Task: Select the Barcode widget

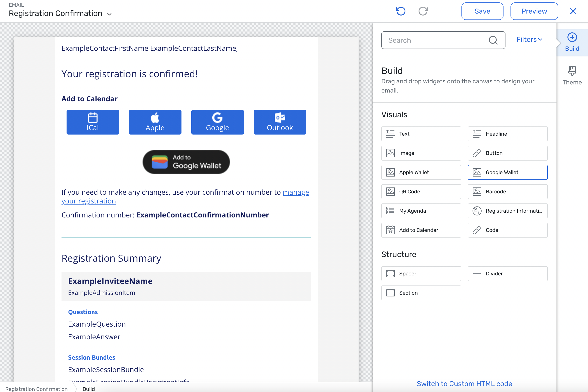Action: coord(508,191)
